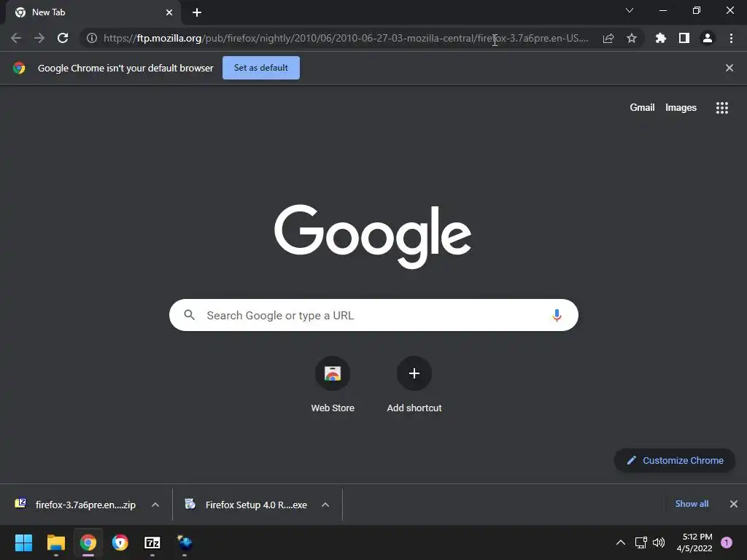View site information icon in address bar

click(x=92, y=38)
